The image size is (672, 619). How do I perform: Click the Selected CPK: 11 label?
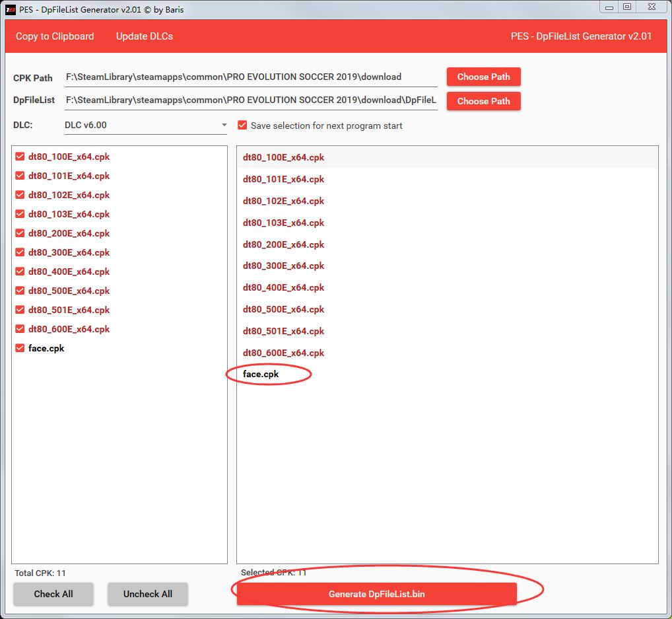[x=273, y=573]
